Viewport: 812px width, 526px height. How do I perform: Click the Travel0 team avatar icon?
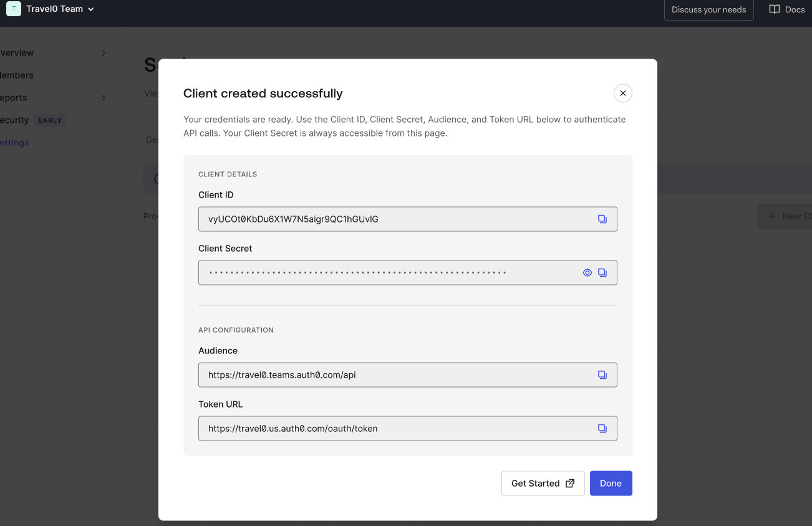(14, 9)
